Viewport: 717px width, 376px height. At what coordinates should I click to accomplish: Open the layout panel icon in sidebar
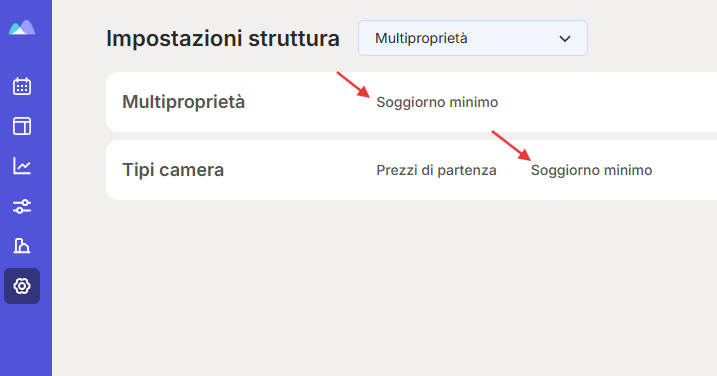click(22, 126)
